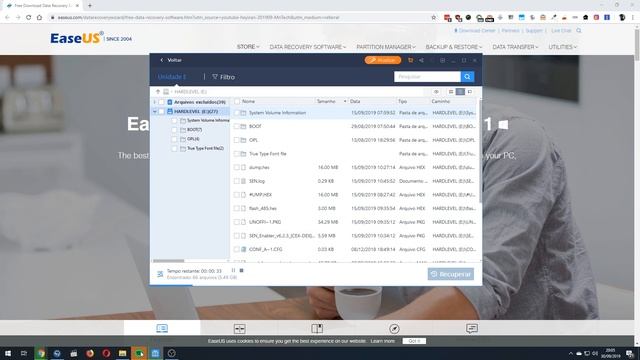Collapse the HARDLEVEL (E:) tree node
Image resolution: width=640 pixels, height=360 pixels.
click(155, 111)
